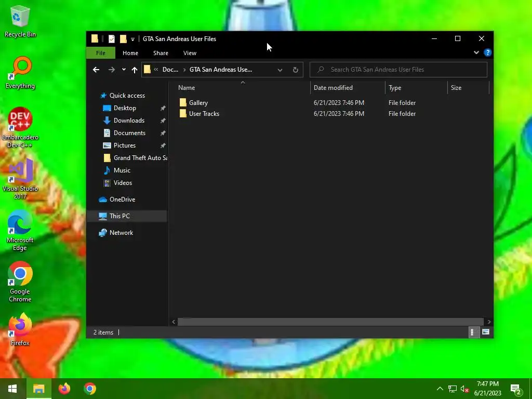Click the New folder quick access toolbar icon
Image resolution: width=532 pixels, height=399 pixels.
[123, 39]
